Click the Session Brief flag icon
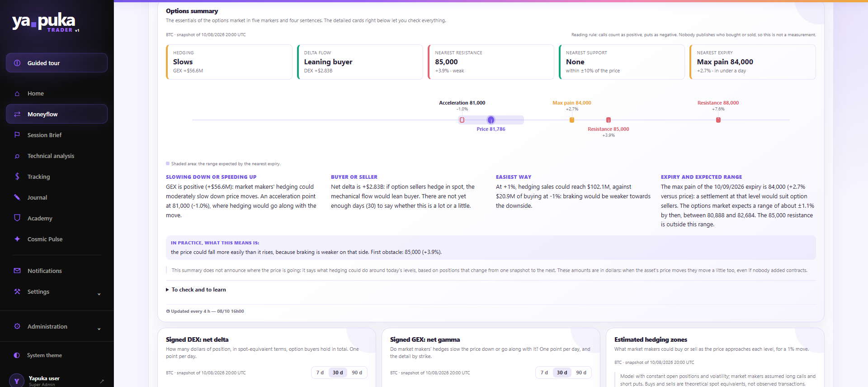This screenshot has width=868, height=387. click(17, 135)
